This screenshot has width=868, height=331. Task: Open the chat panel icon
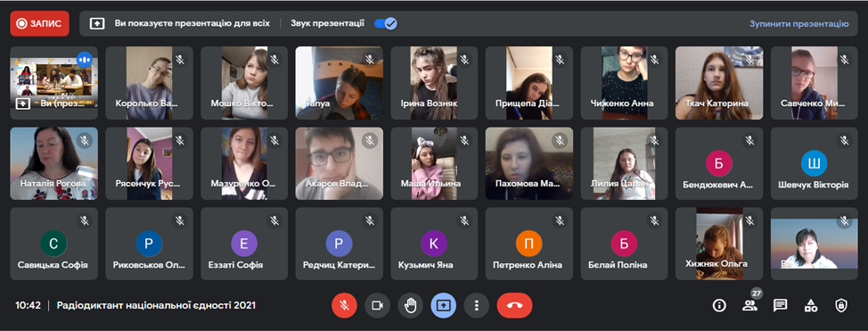pyautogui.click(x=781, y=305)
